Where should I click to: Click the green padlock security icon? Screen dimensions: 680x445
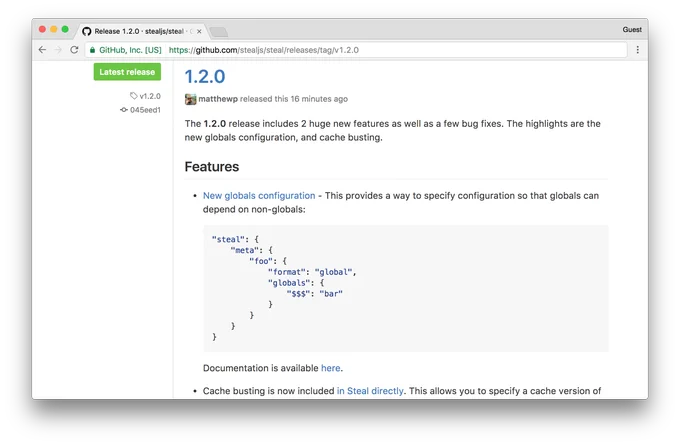tap(92, 50)
